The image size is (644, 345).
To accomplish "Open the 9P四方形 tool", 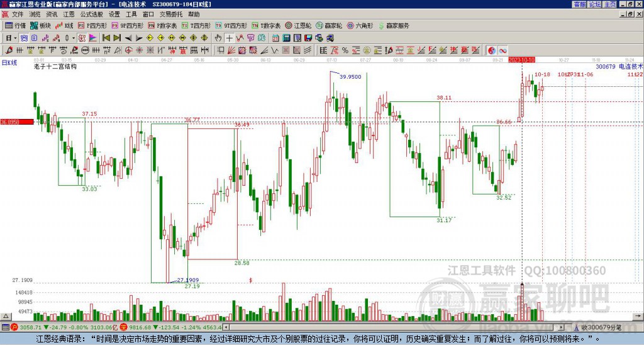I will (127, 25).
